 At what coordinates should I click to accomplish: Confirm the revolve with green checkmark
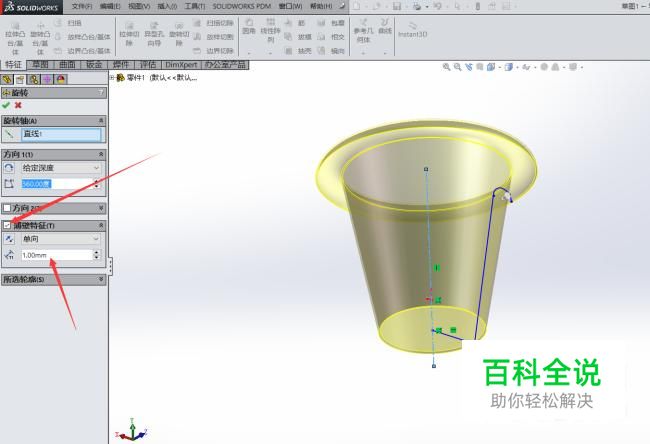click(x=6, y=105)
